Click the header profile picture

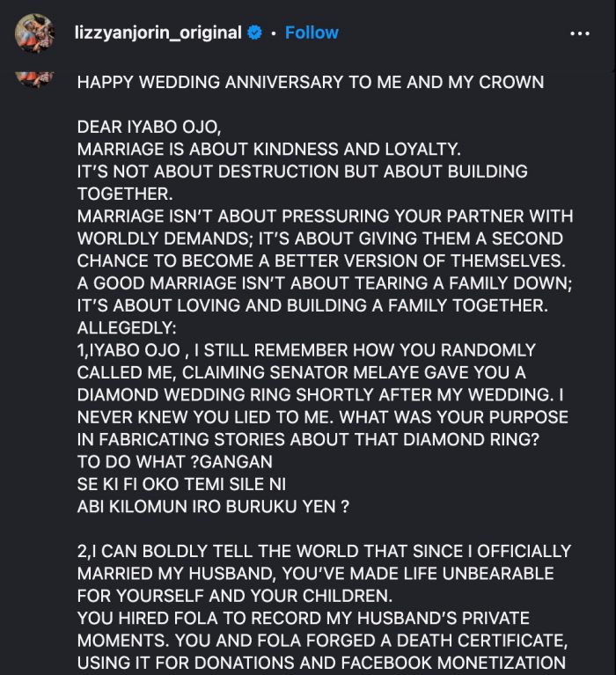[35, 33]
